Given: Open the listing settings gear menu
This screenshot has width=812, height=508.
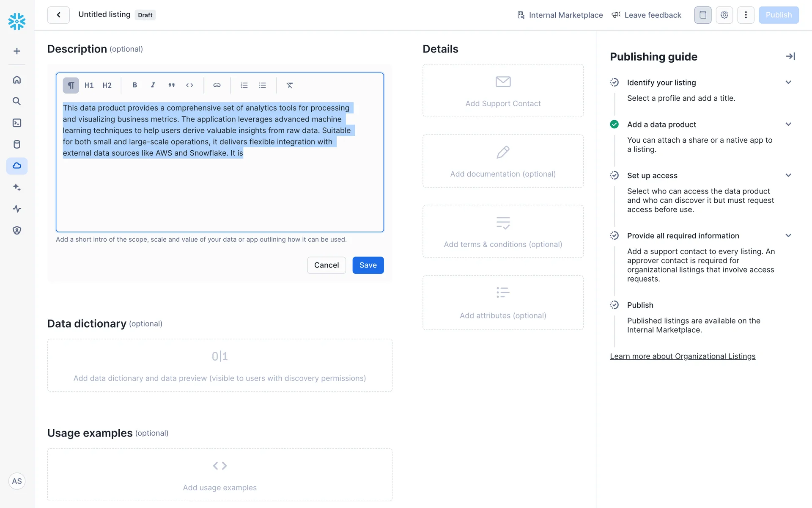Looking at the screenshot, I should 724,15.
